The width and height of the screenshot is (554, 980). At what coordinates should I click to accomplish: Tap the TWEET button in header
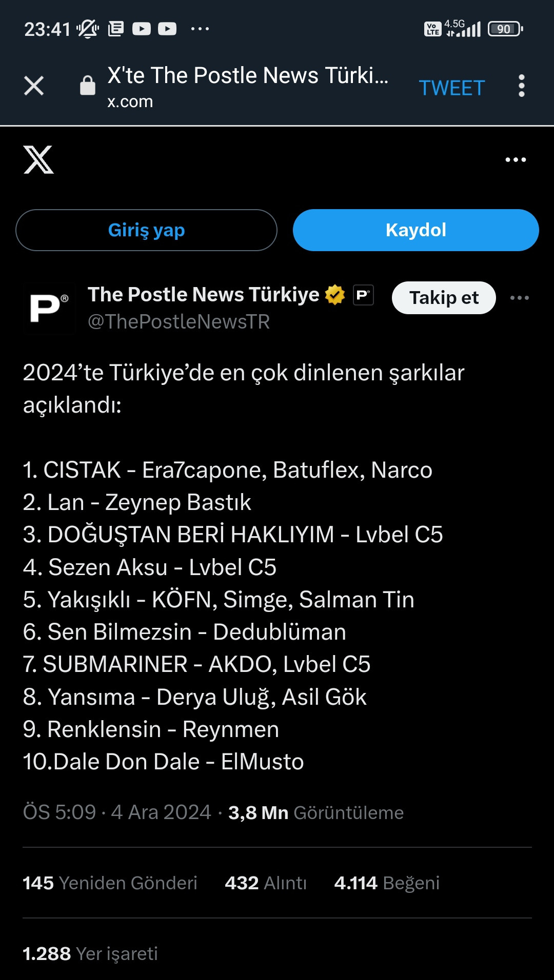pos(451,88)
